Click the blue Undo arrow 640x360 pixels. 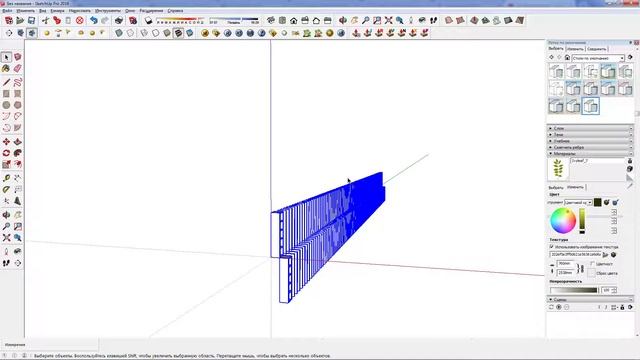pos(93,20)
